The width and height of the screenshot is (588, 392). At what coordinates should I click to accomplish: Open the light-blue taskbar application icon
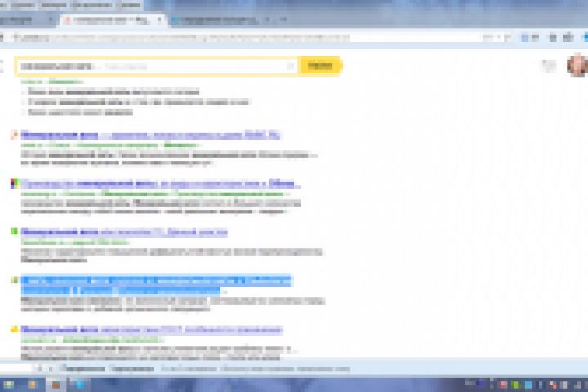[79, 385]
